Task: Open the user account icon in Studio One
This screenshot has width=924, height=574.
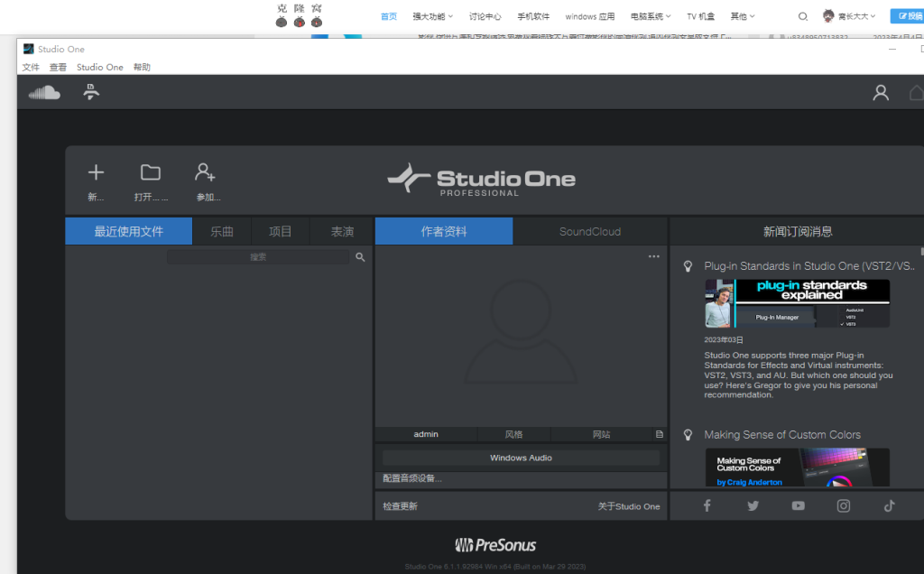Action: [x=881, y=93]
